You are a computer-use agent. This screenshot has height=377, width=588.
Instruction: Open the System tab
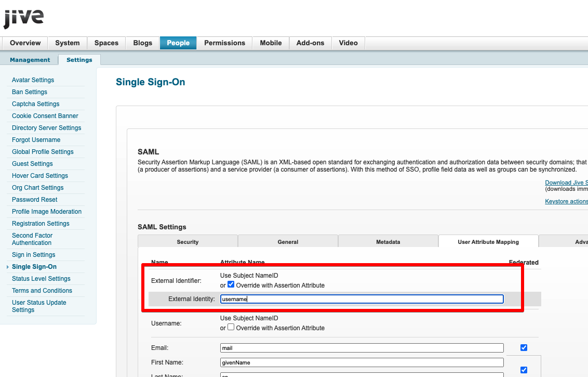click(x=68, y=43)
